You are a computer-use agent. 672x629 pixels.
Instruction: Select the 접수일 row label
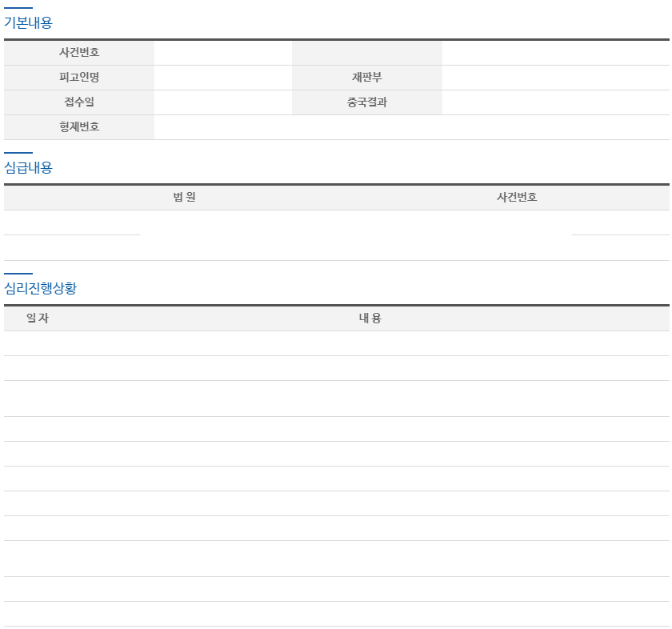coord(79,102)
